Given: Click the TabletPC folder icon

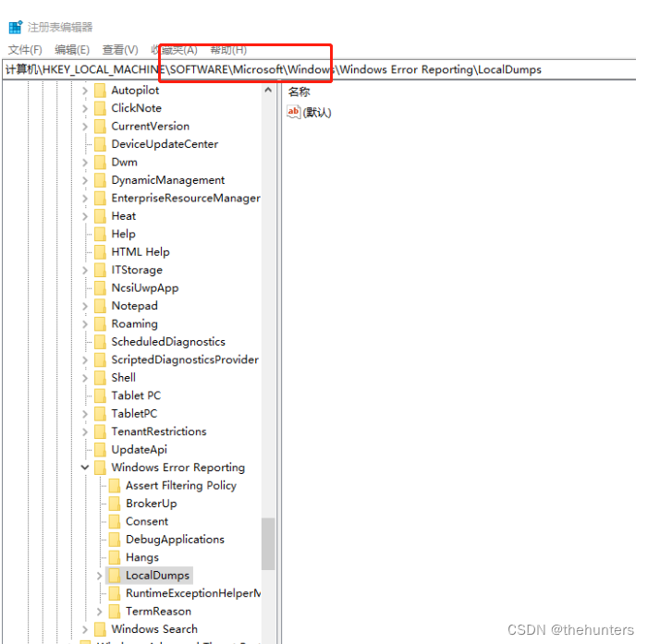Looking at the screenshot, I should pyautogui.click(x=100, y=414).
